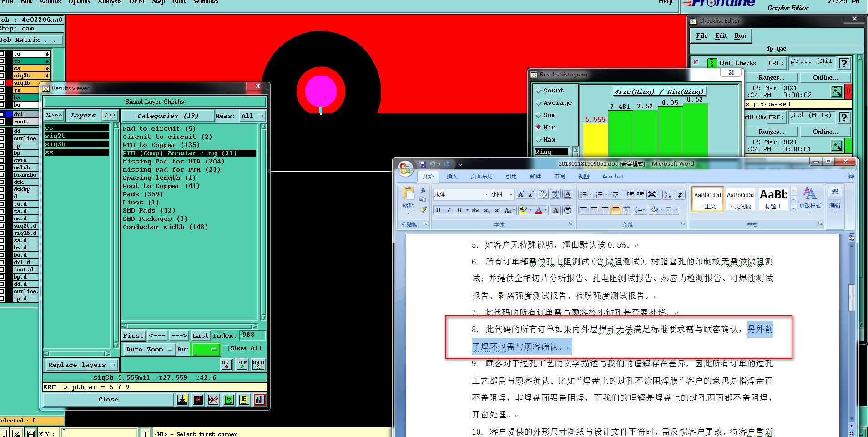Click the first Online... button in Checklist Editor

coord(825,78)
